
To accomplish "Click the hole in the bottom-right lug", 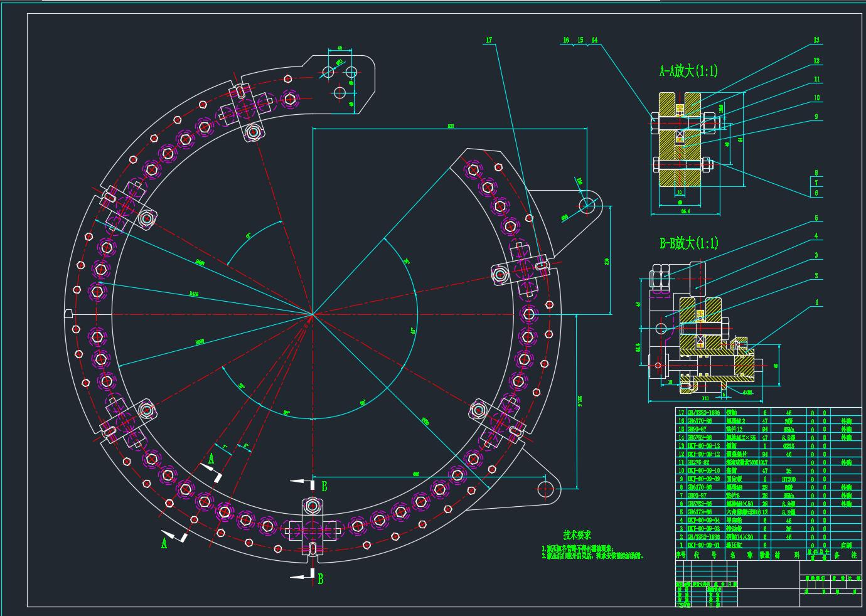I will pyautogui.click(x=546, y=487).
